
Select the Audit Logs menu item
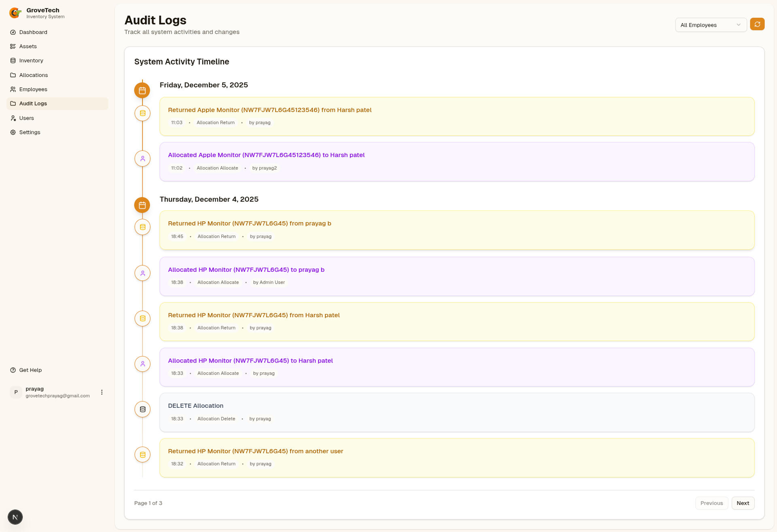click(57, 104)
